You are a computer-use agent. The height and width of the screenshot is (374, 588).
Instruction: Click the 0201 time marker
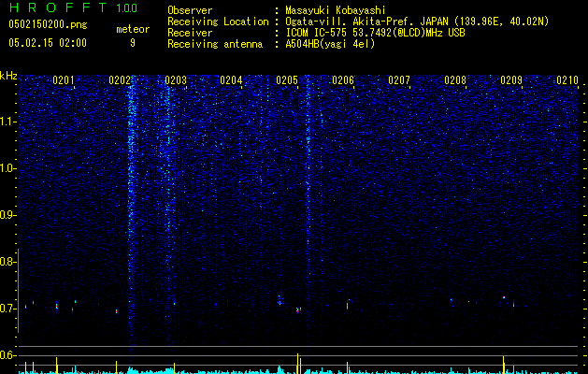click(x=64, y=79)
